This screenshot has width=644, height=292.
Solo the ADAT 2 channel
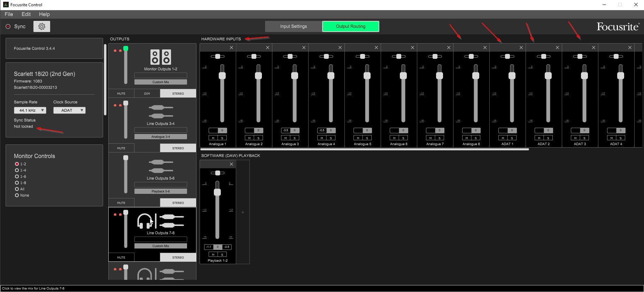(548, 138)
